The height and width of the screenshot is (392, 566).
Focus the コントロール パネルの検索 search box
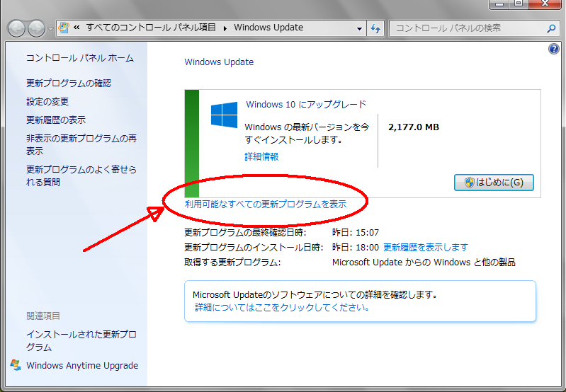point(475,28)
